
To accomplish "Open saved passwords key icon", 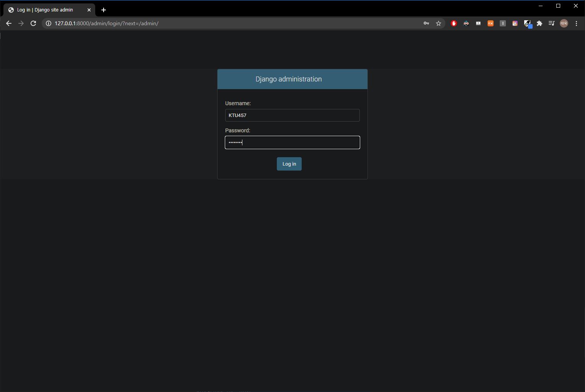I will 426,23.
